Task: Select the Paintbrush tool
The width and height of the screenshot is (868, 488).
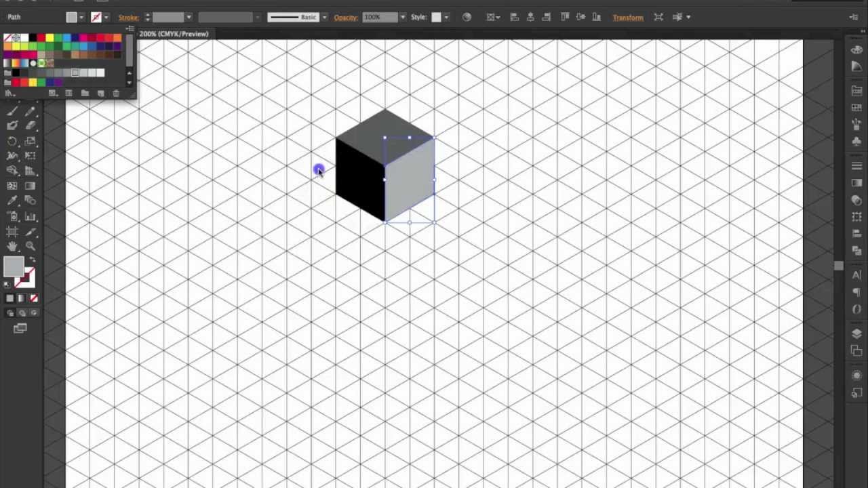Action: tap(12, 111)
